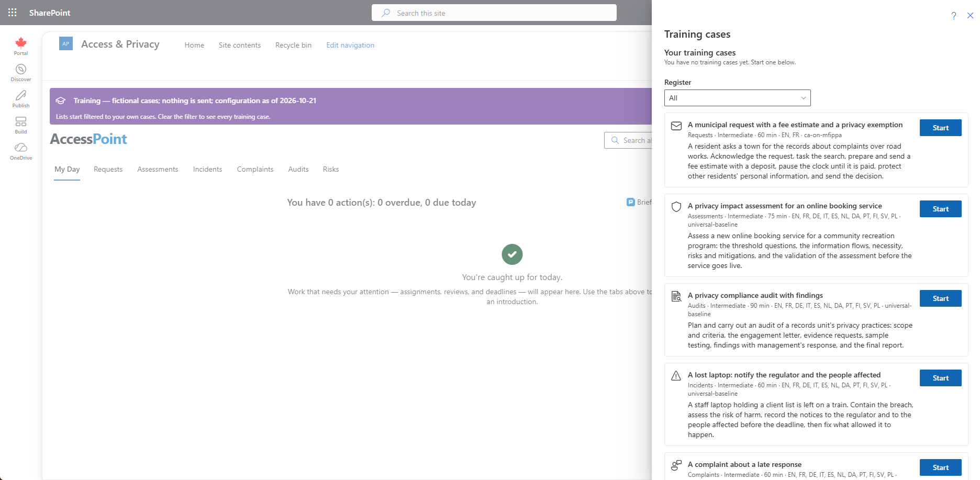Click 'A privacy impact assessment for an online booking service' title
The width and height of the screenshot is (980, 480).
(785, 206)
